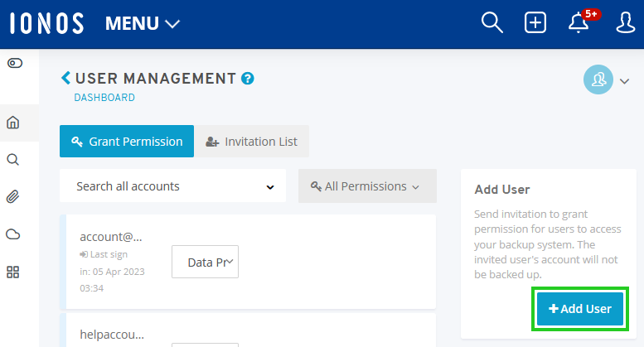
Task: Click the home icon in left sidebar
Action: (13, 123)
